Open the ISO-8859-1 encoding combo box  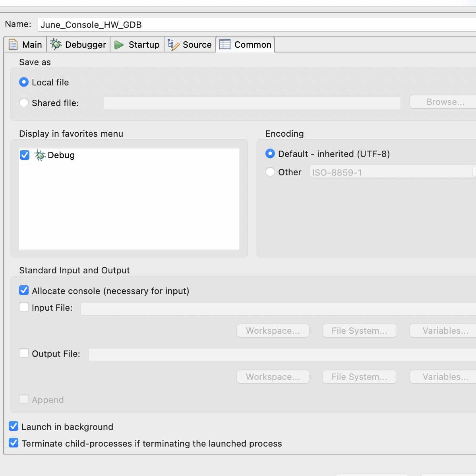(393, 172)
